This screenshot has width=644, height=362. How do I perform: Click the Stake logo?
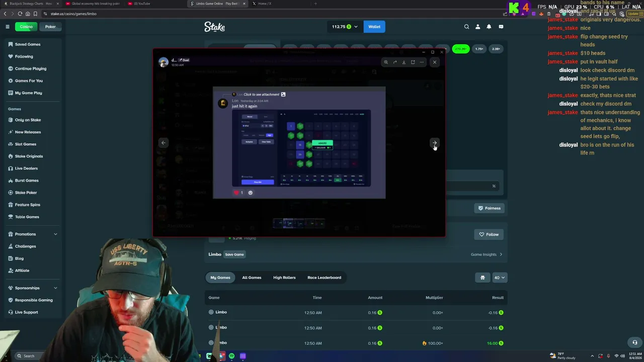[214, 27]
